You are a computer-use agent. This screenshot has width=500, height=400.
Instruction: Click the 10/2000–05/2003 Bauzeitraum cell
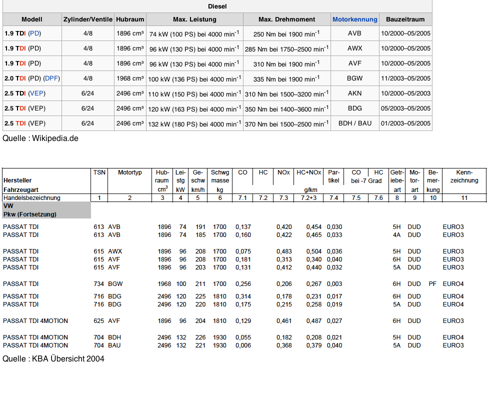click(x=405, y=93)
